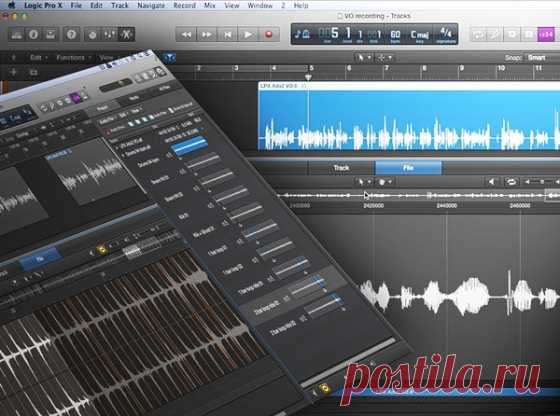
Task: Click sample ruler value 2440000
Action: 446,206
